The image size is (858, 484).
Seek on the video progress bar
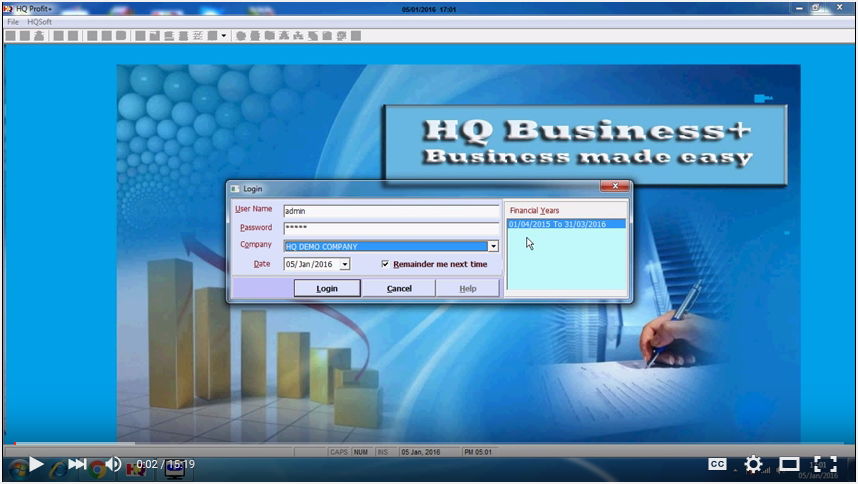(429, 444)
